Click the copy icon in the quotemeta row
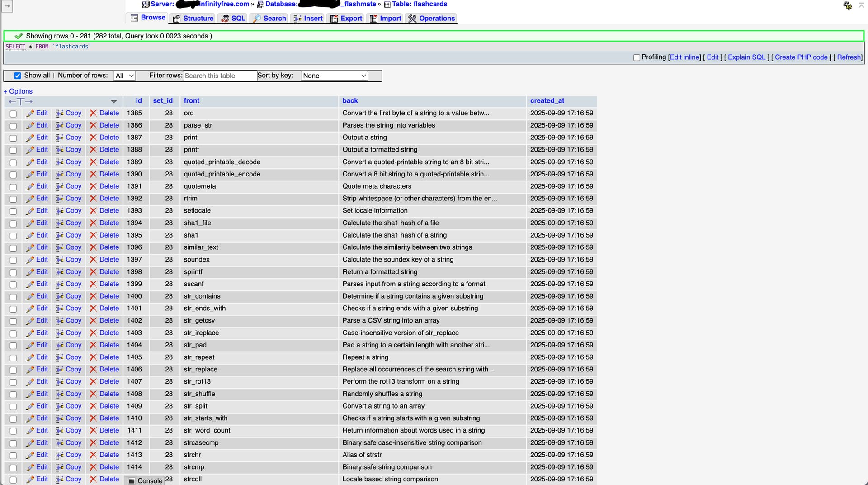 tap(59, 186)
